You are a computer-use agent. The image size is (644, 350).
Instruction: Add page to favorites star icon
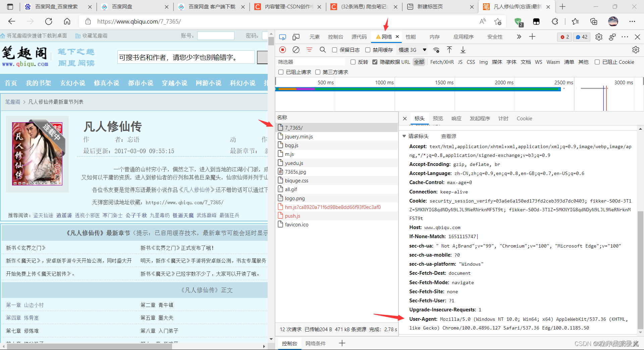click(x=498, y=21)
